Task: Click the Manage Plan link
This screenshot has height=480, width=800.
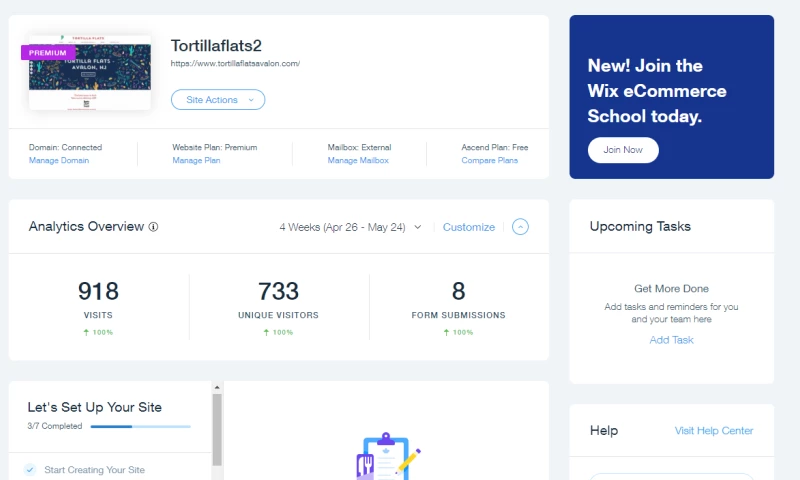Action: 196,160
